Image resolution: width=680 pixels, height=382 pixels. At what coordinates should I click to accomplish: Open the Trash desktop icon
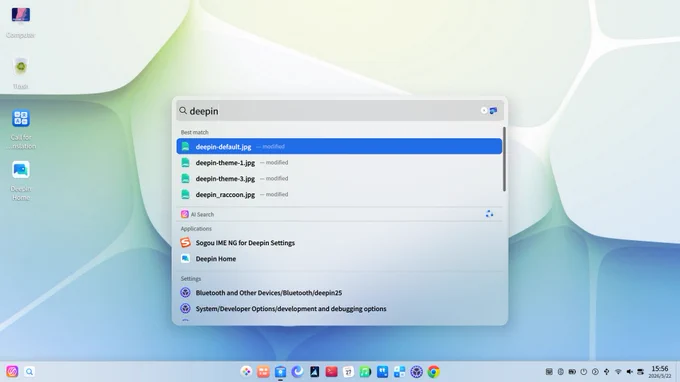[x=20, y=73]
